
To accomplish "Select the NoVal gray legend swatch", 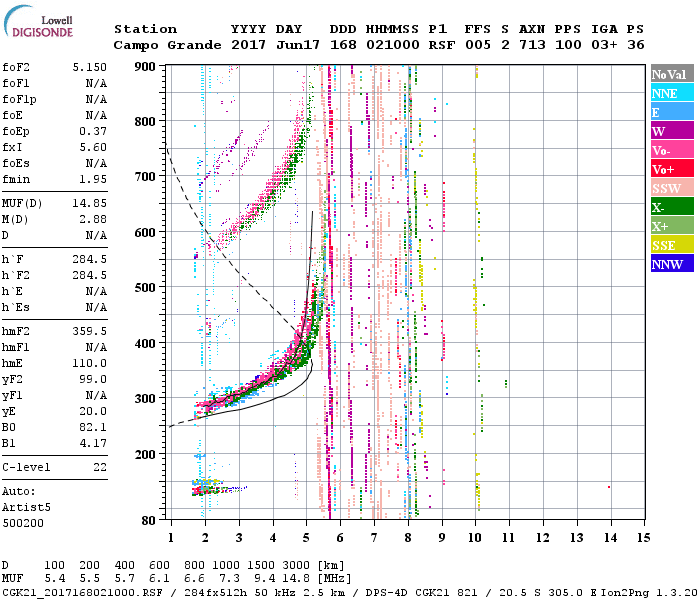I will click(x=669, y=74).
